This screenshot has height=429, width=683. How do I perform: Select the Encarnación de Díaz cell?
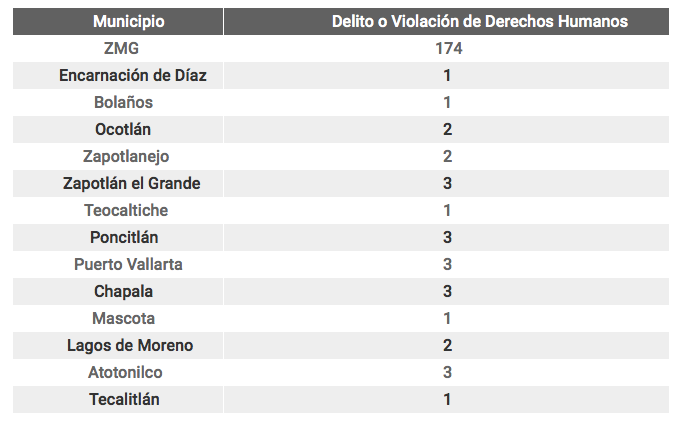click(x=133, y=75)
